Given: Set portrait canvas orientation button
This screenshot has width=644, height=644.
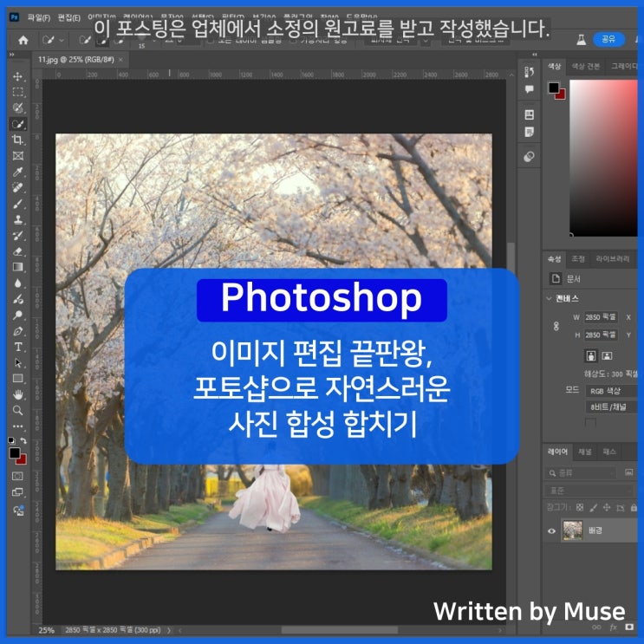Looking at the screenshot, I should coord(590,355).
